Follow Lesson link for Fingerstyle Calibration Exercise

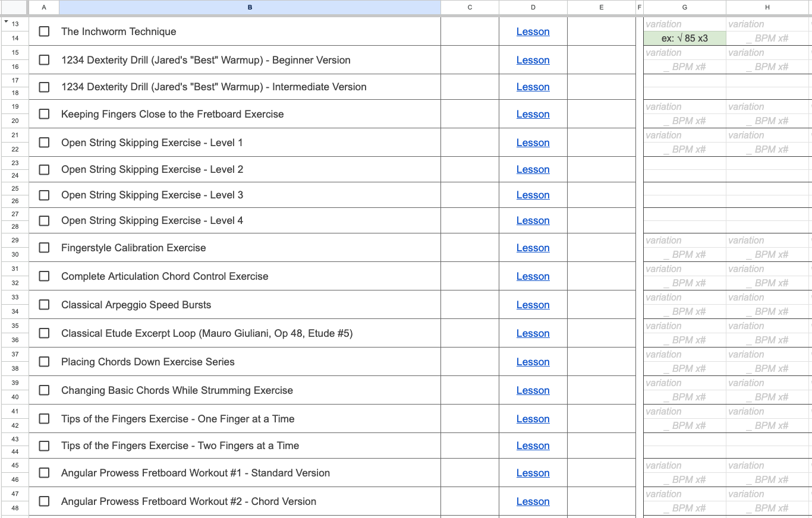533,248
